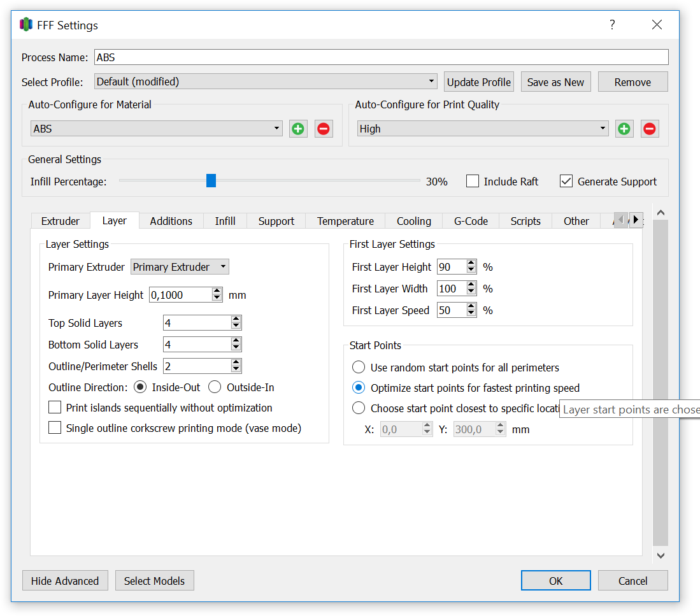
Task: Click the Bottom Solid Layers value field
Action: click(197, 344)
